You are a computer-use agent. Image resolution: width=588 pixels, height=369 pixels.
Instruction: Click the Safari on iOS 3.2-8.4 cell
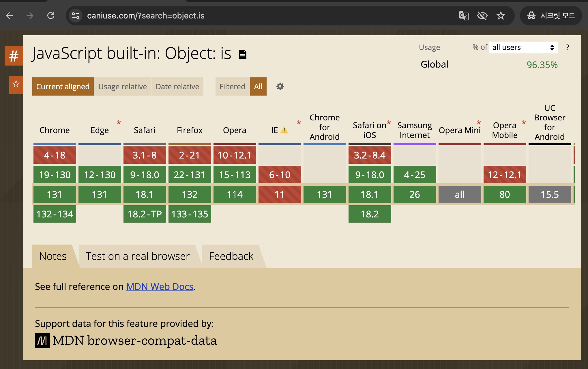(x=370, y=155)
